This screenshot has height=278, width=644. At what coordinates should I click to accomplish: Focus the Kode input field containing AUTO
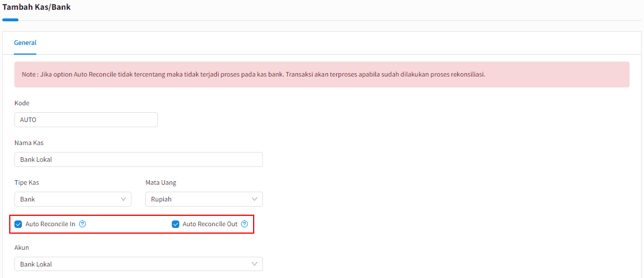[86, 120]
